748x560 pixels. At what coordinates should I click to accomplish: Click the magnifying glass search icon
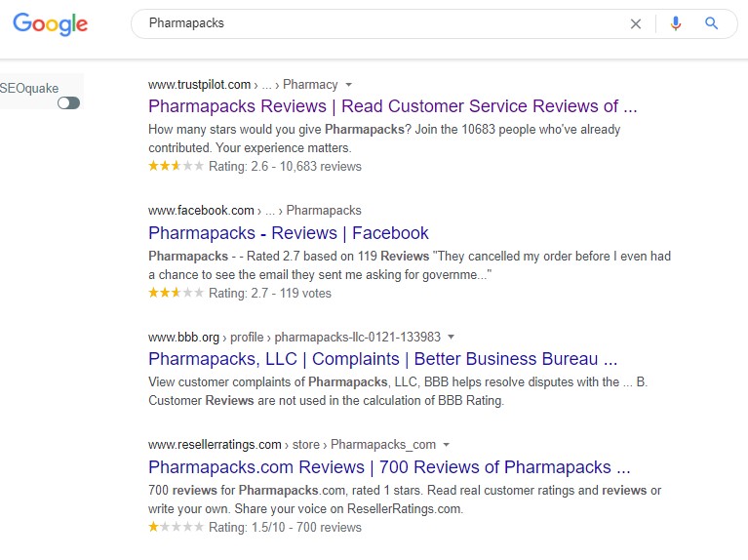[712, 24]
